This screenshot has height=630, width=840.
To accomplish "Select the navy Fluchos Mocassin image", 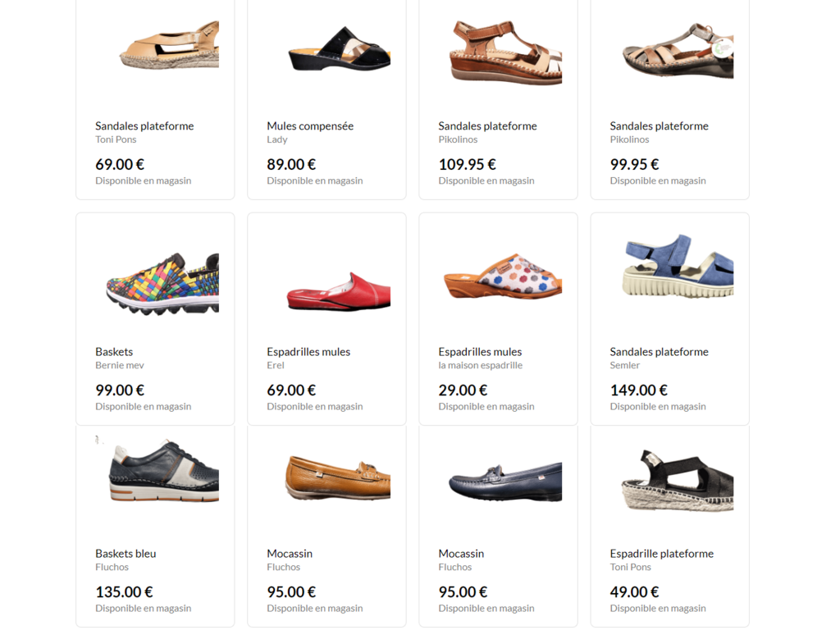I will [x=505, y=482].
